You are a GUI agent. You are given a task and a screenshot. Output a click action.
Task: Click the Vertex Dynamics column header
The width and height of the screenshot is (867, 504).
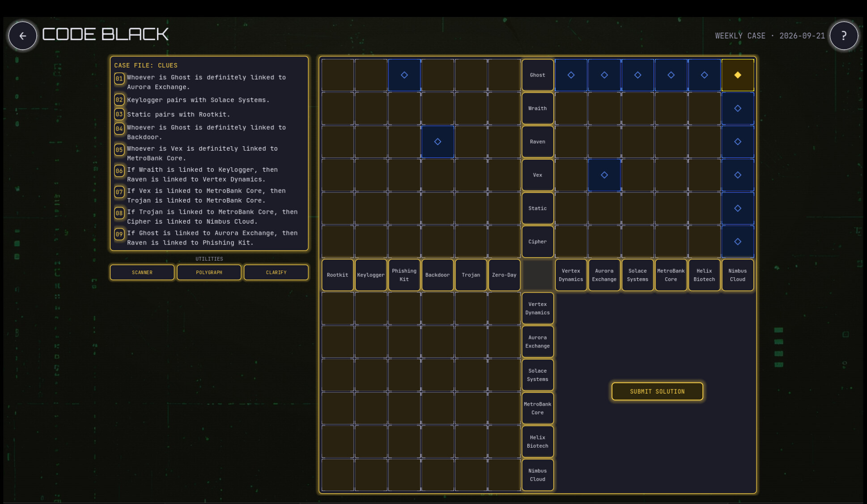[571, 275]
